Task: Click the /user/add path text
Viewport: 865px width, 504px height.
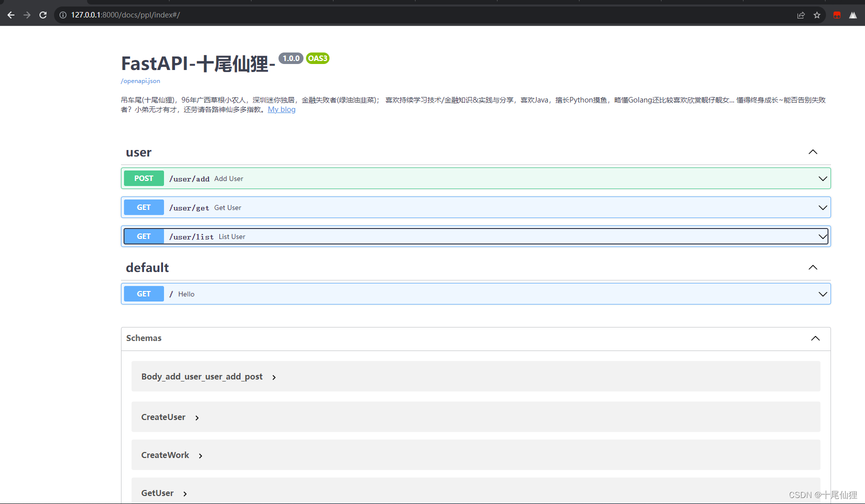Action: [x=189, y=179]
